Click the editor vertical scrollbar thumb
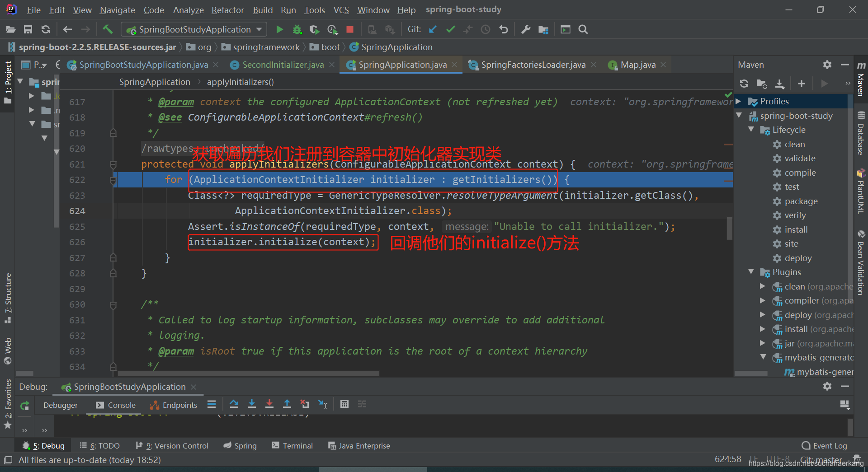The height and width of the screenshot is (472, 868). click(x=729, y=228)
